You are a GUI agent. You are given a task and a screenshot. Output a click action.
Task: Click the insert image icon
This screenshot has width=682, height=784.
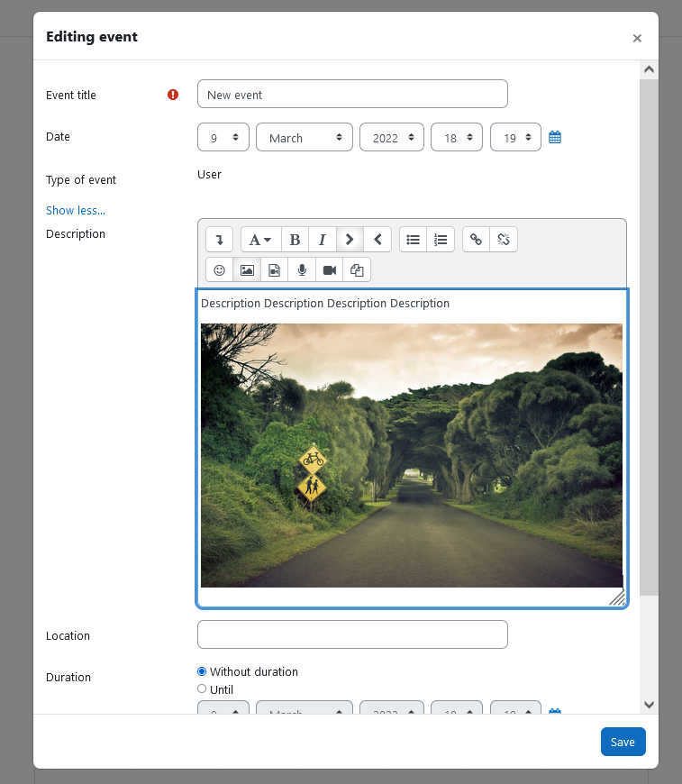point(247,270)
